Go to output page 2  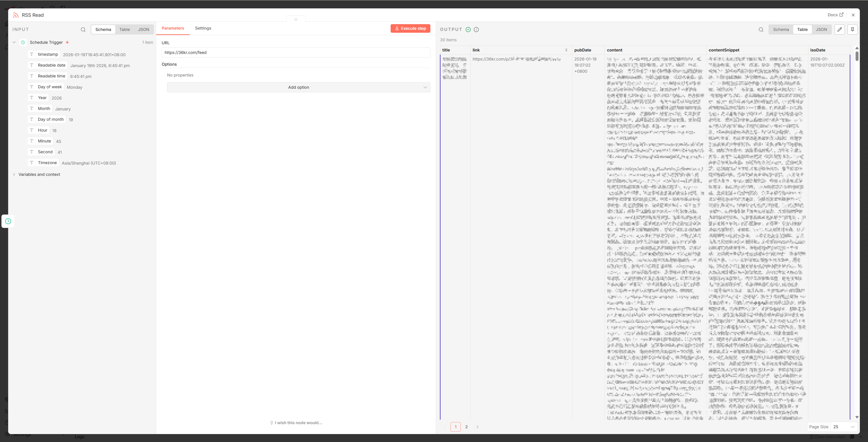[466, 427]
